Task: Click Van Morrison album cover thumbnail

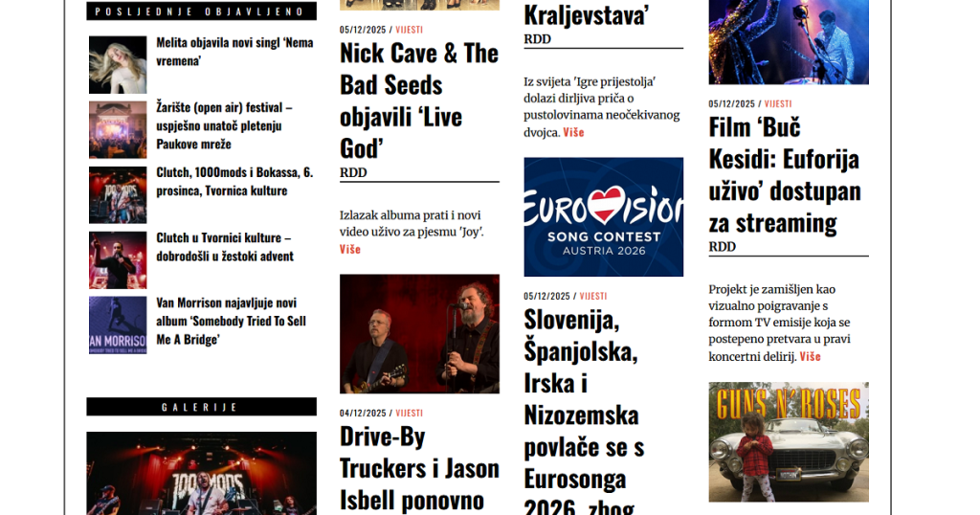Action: tap(118, 325)
